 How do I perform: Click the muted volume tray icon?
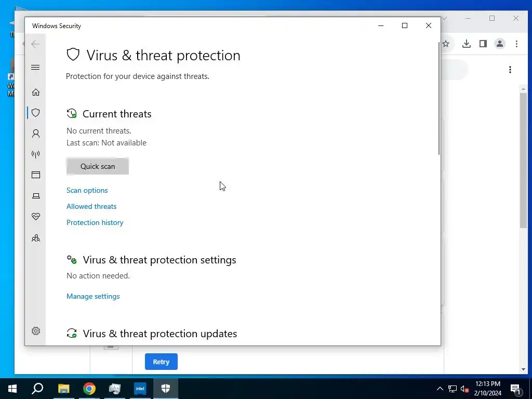(x=464, y=389)
